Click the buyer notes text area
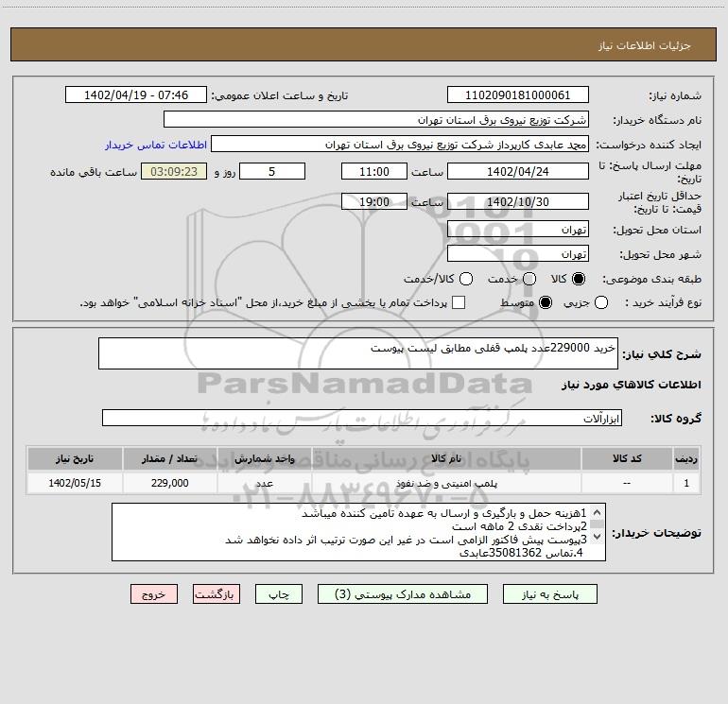The width and height of the screenshot is (728, 704). [x=358, y=532]
